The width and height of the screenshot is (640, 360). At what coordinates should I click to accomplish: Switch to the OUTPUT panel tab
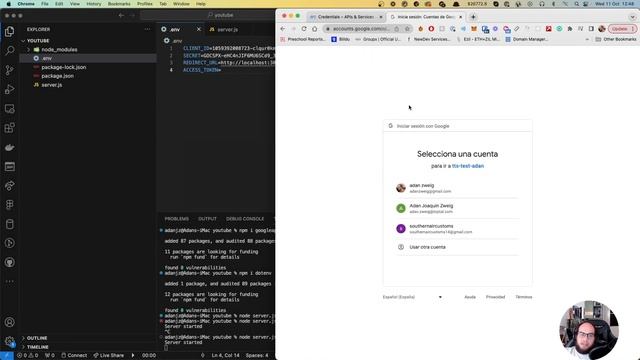[x=207, y=219]
